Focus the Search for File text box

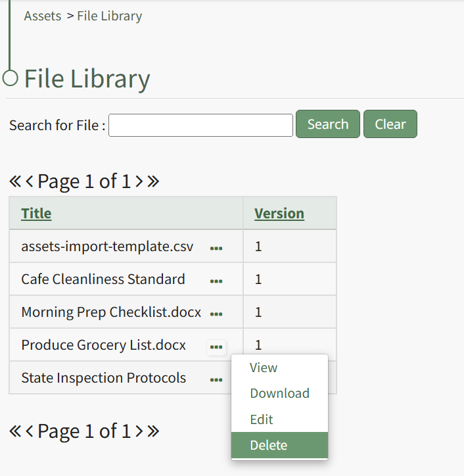(200, 125)
